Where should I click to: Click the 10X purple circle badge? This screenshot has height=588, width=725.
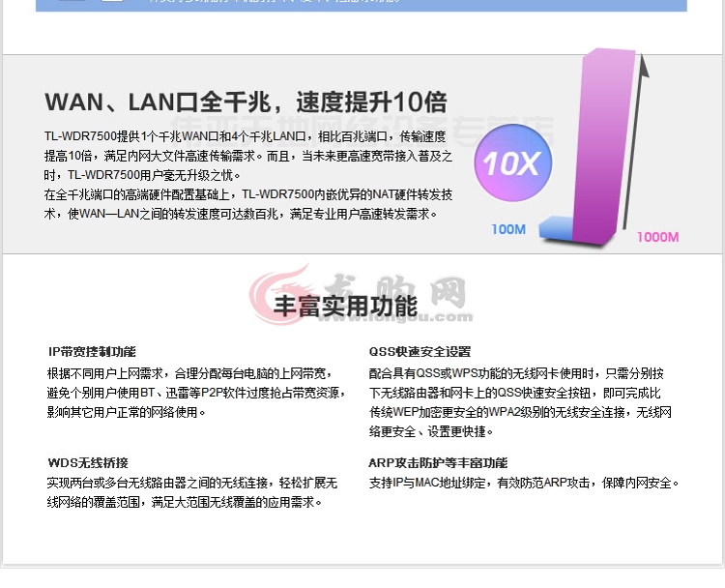click(x=512, y=162)
